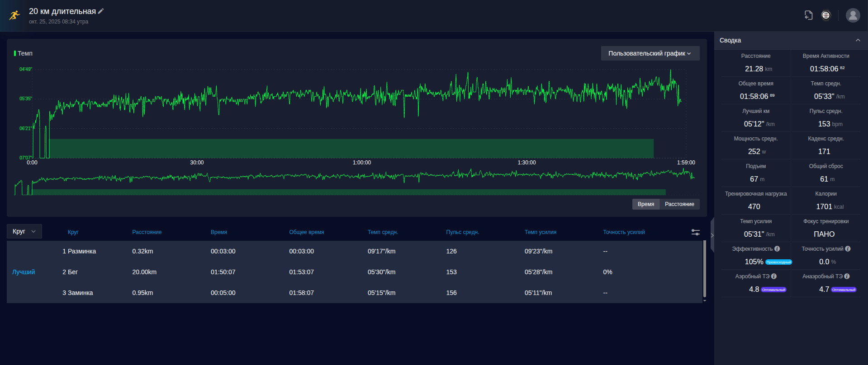This screenshot has width=868, height=365.
Task: Click the running activity icon at top-left
Action: [x=14, y=15]
